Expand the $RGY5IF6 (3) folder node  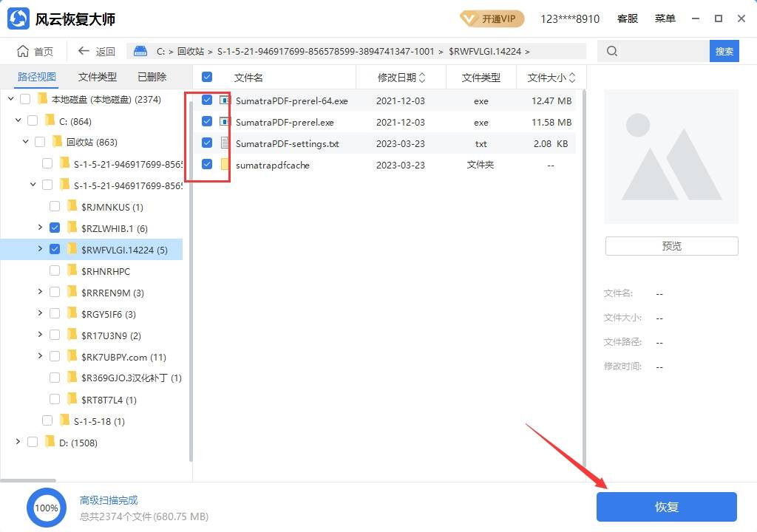(x=40, y=313)
